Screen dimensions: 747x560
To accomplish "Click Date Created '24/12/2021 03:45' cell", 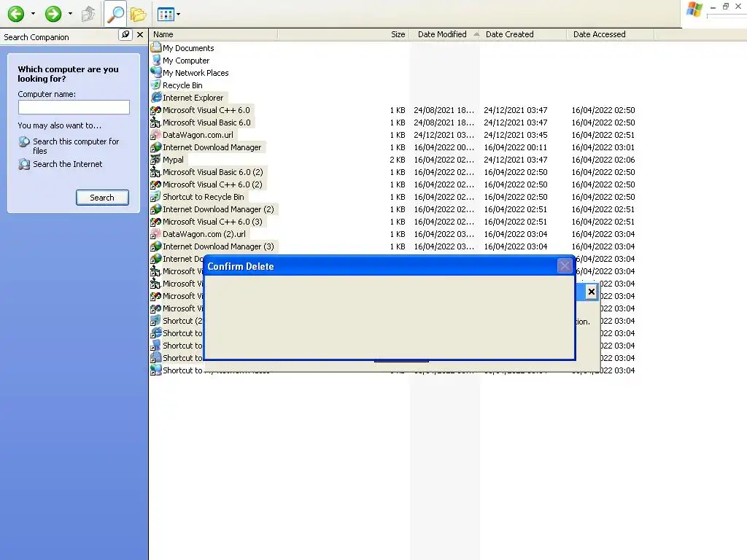I will point(516,135).
